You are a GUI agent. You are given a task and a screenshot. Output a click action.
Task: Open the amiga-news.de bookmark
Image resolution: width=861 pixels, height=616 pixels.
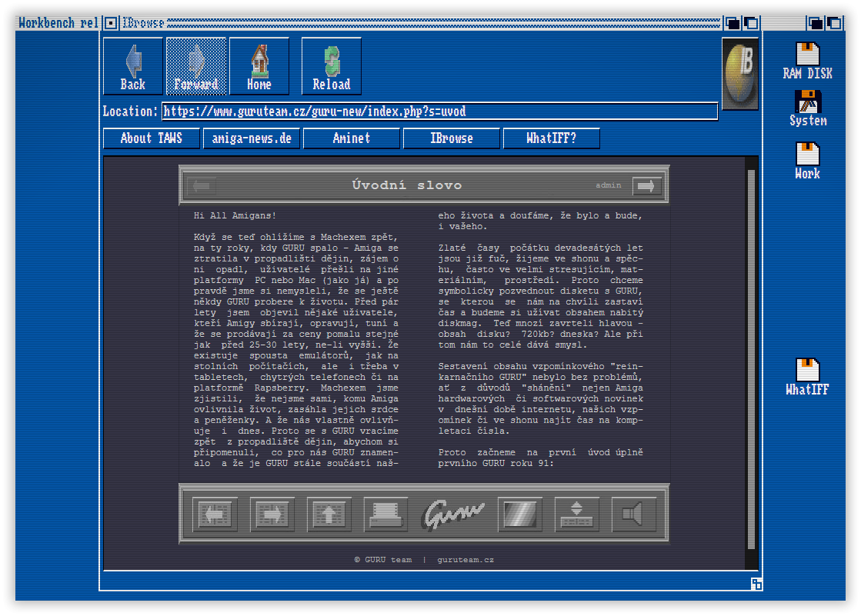click(252, 138)
